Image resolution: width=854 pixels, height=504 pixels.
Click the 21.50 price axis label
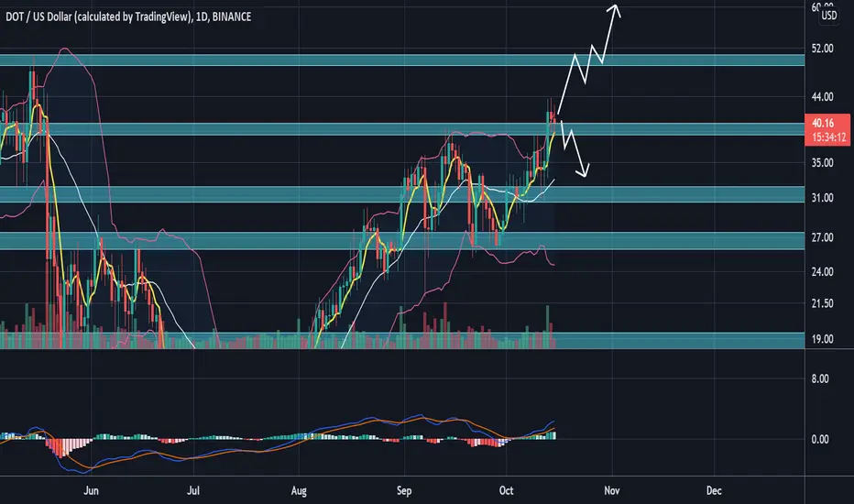(823, 303)
